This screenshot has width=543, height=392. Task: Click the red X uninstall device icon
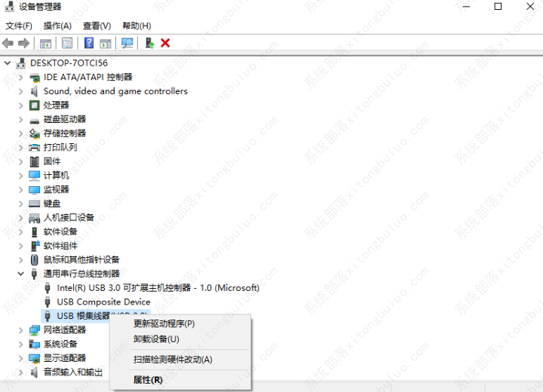pyautogui.click(x=165, y=43)
